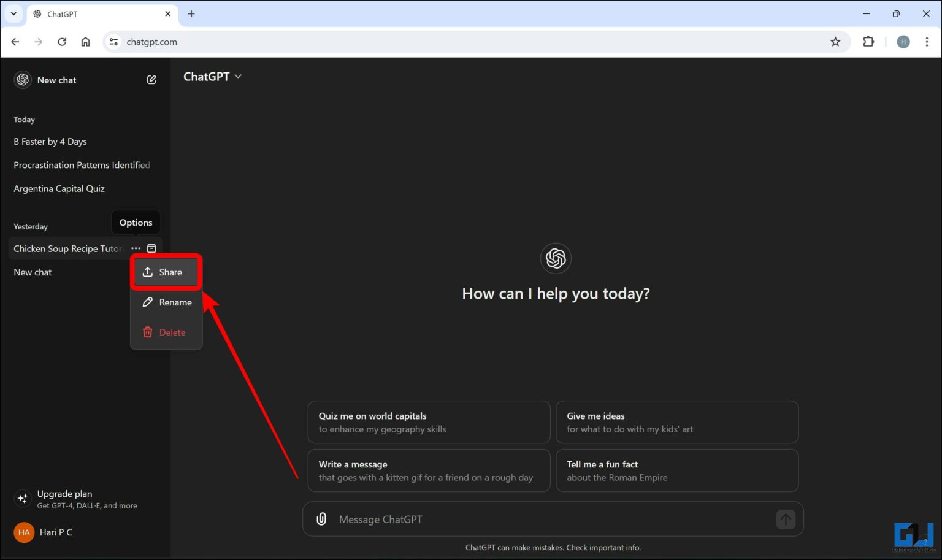Screen dimensions: 942x560
Task: Archive the Chicken Soup Recipe chat
Action: (x=151, y=248)
